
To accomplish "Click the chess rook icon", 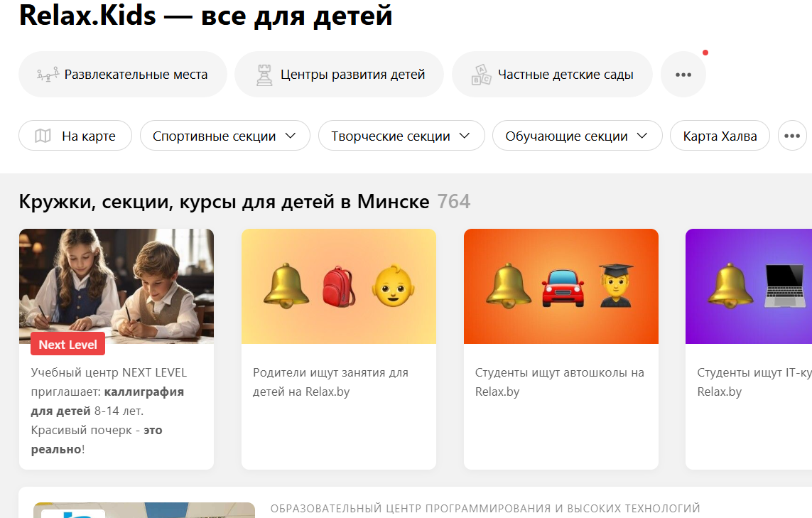I will coord(264,75).
